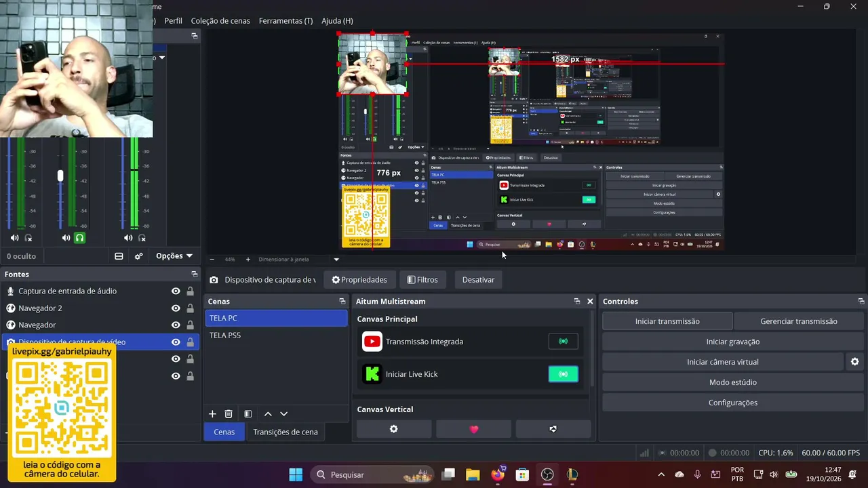Open source Propriedades button
The image size is (868, 488).
359,280
